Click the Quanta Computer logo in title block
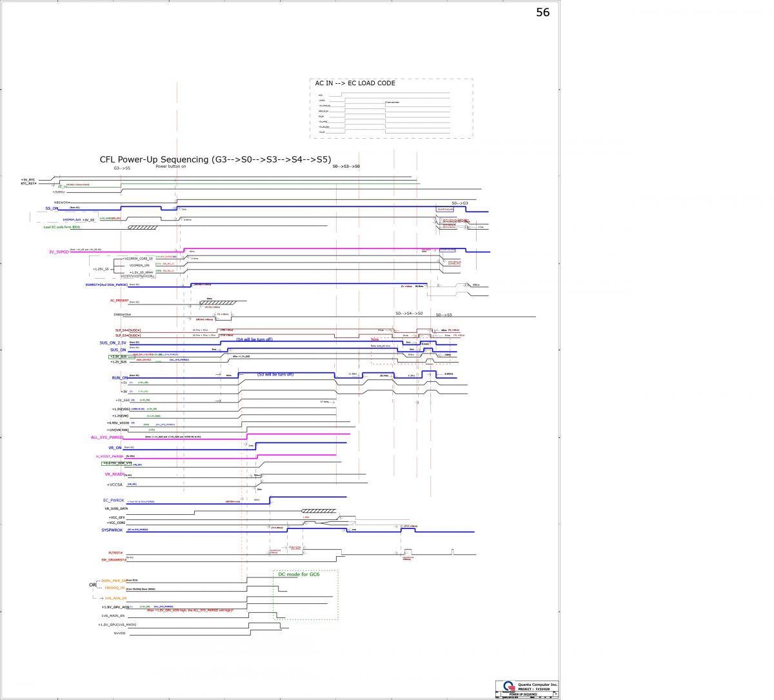Screen dimensions: 774x700 tap(508, 686)
